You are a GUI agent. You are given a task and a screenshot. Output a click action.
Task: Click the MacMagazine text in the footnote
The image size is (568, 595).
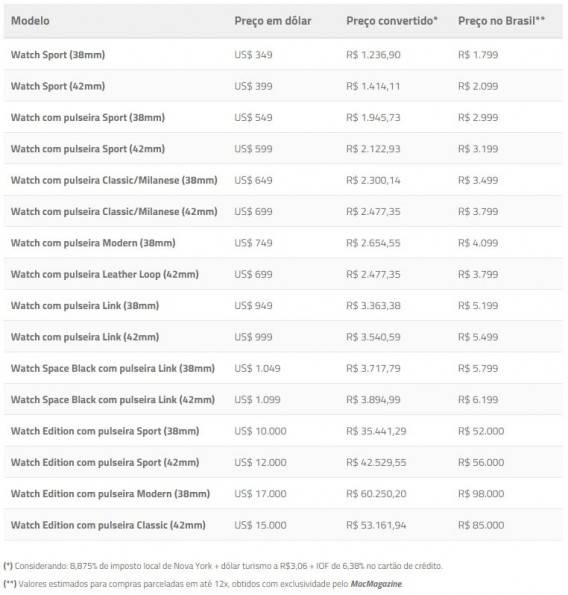coord(376,584)
